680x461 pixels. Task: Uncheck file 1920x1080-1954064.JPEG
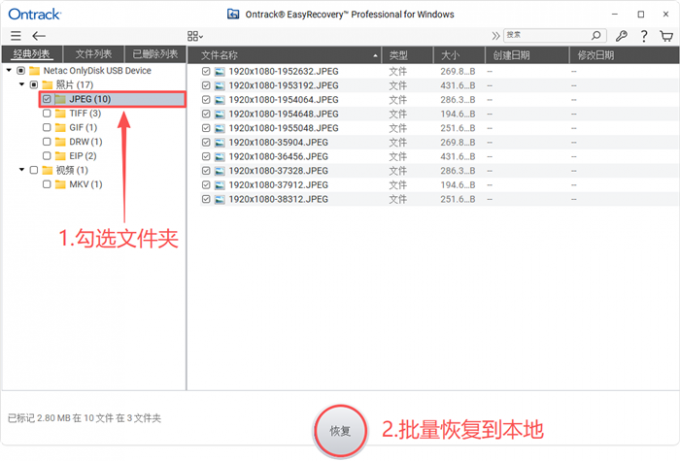pyautogui.click(x=206, y=100)
